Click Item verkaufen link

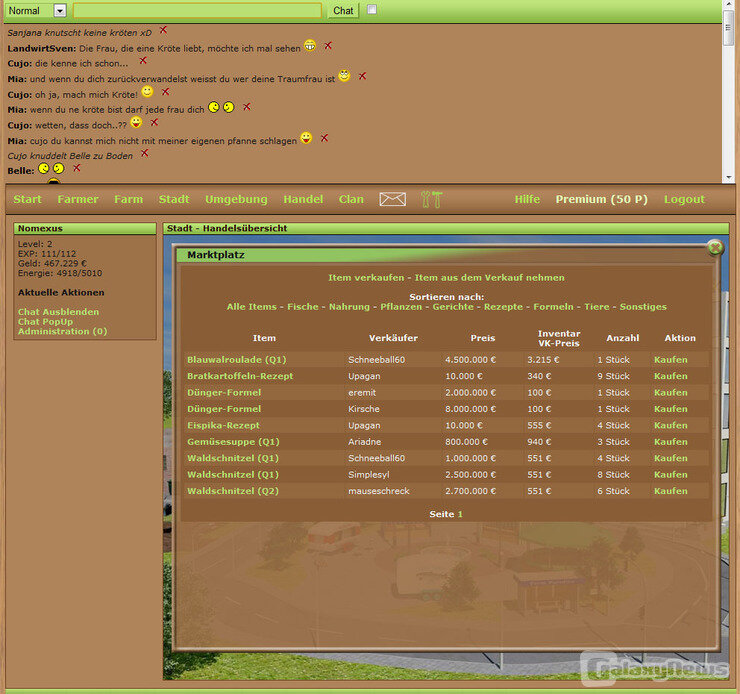[x=366, y=277]
